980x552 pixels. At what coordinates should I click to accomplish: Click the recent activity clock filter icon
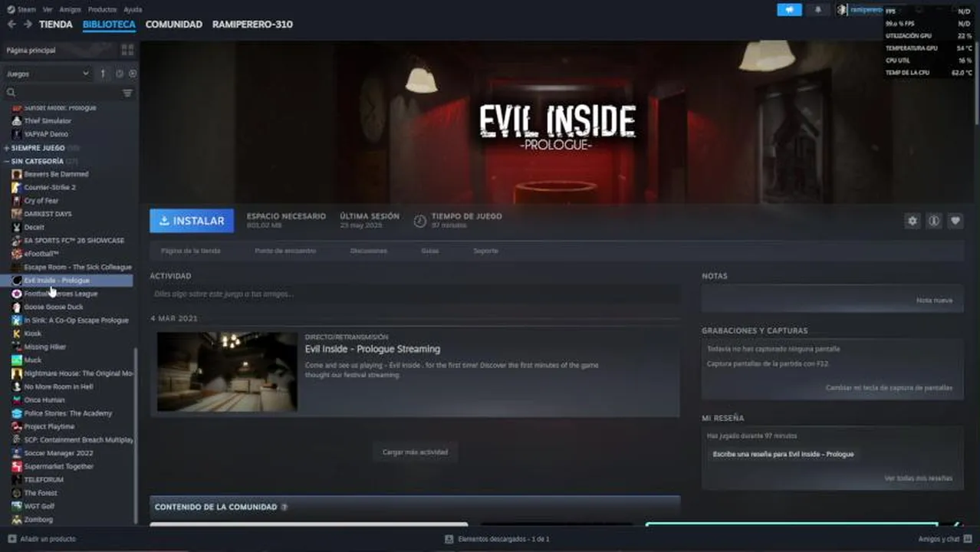coord(119,74)
